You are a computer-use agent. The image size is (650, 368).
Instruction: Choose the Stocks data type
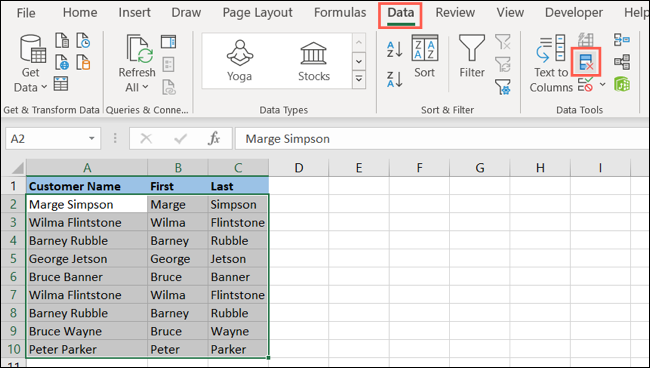coord(314,61)
